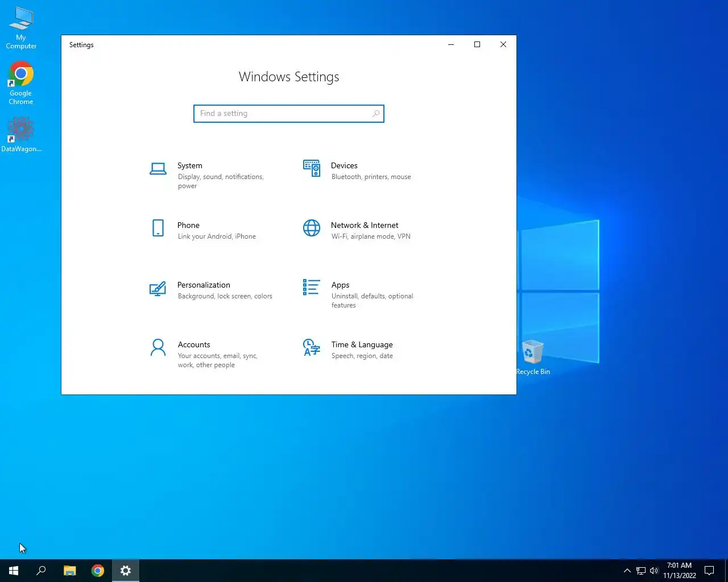Click 'Uninstall, defaults, optional features' text
Image resolution: width=728 pixels, height=582 pixels.
pos(372,301)
